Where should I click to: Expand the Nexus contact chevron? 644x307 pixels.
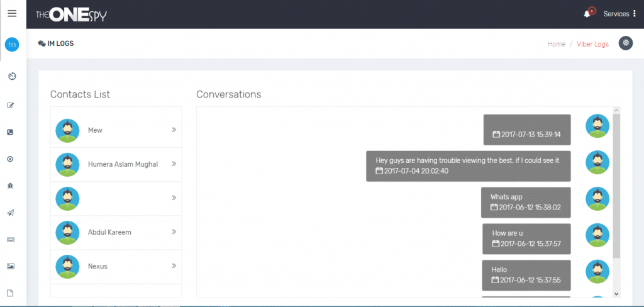(174, 266)
